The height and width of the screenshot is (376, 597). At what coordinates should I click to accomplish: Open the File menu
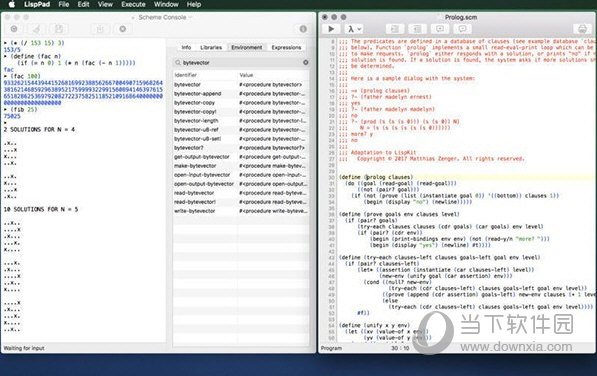point(64,5)
